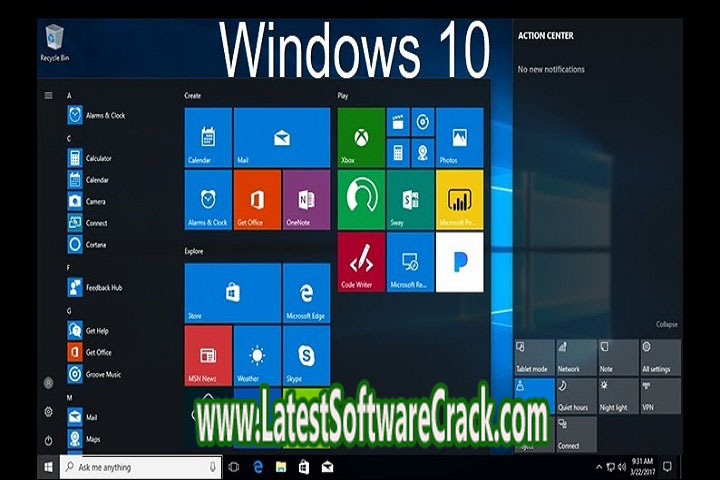
Task: Expand the Start hamburger menu
Action: (x=48, y=96)
